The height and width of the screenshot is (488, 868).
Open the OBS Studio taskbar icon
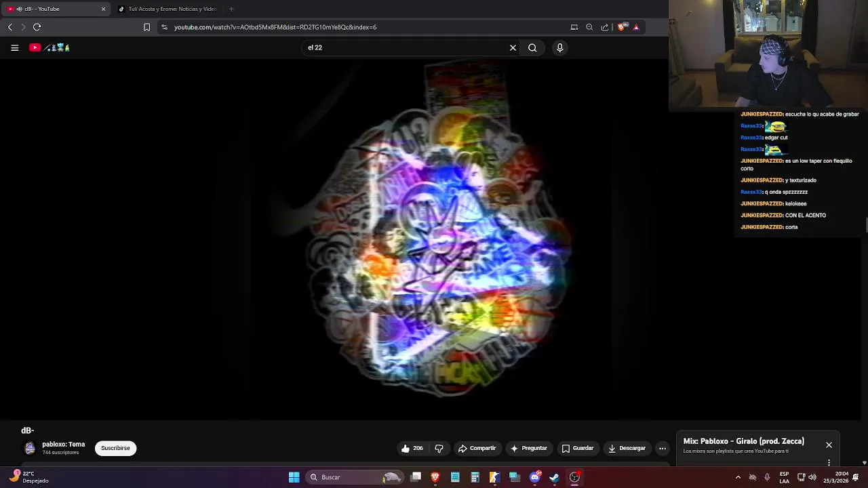click(x=574, y=477)
